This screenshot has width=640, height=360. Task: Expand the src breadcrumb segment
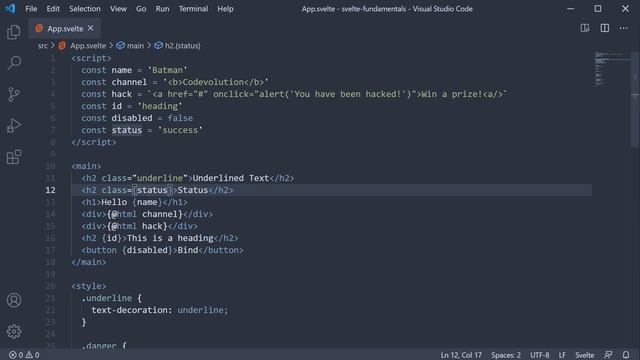(42, 46)
